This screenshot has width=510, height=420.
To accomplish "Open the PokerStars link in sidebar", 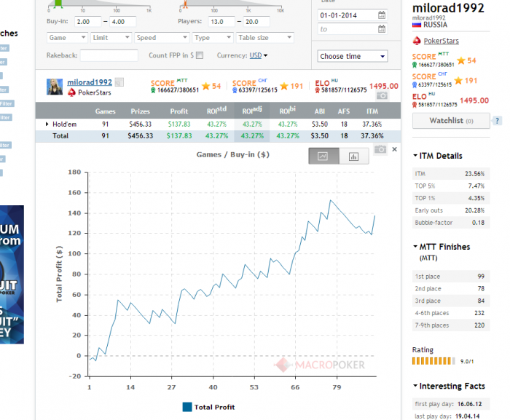I will click(x=442, y=41).
